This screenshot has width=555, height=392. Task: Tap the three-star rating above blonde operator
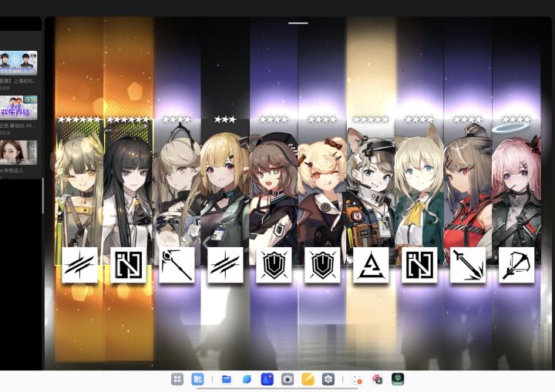coord(225,119)
